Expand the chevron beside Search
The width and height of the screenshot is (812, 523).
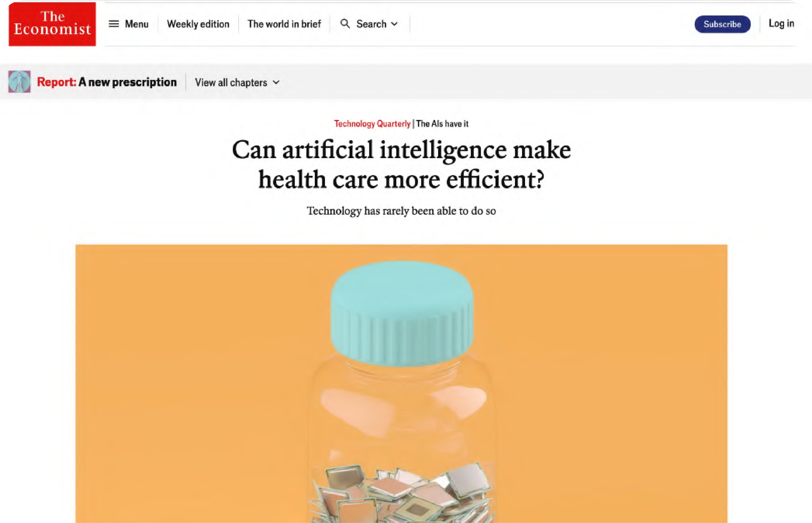pos(394,24)
